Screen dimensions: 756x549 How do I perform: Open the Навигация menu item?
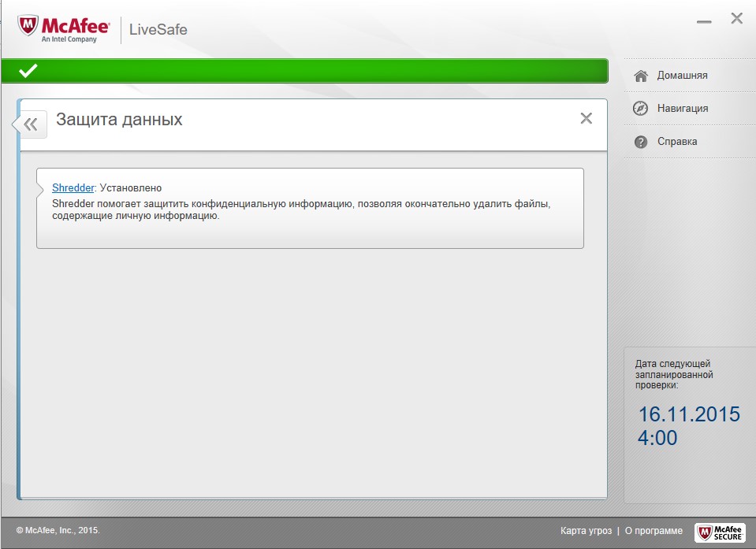683,109
